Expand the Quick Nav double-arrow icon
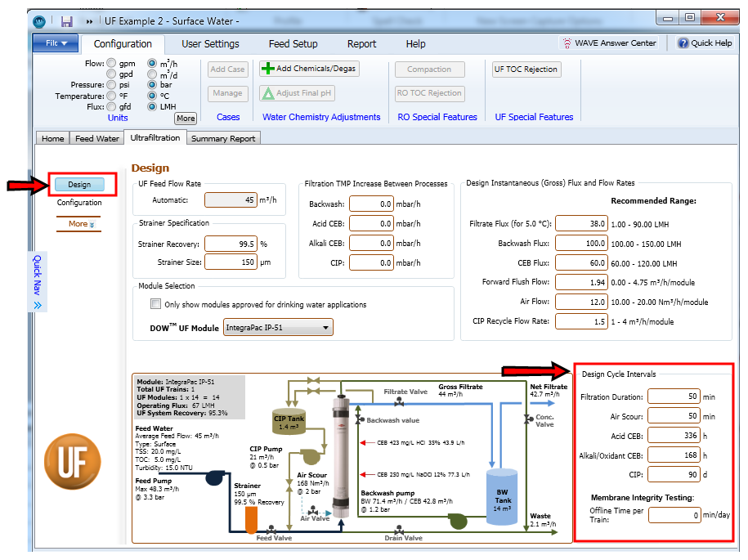This screenshot has width=748, height=560. click(38, 305)
